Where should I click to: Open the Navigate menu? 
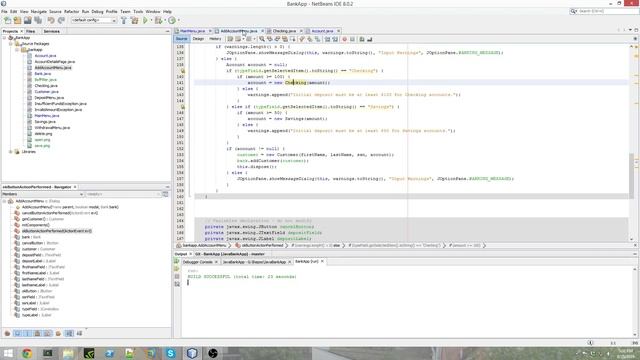point(39,11)
